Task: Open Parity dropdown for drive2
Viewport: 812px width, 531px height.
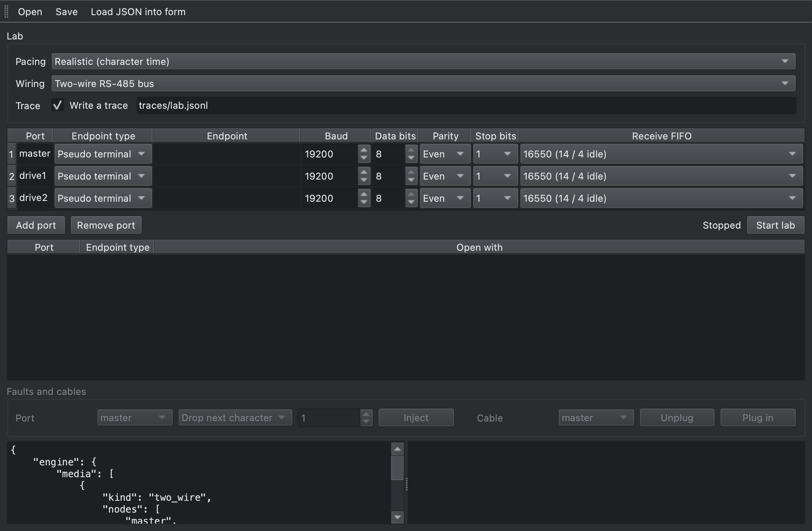Action: pyautogui.click(x=445, y=198)
